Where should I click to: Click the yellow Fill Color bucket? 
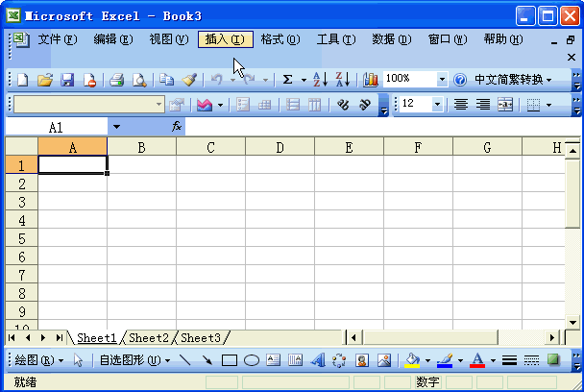click(x=412, y=360)
